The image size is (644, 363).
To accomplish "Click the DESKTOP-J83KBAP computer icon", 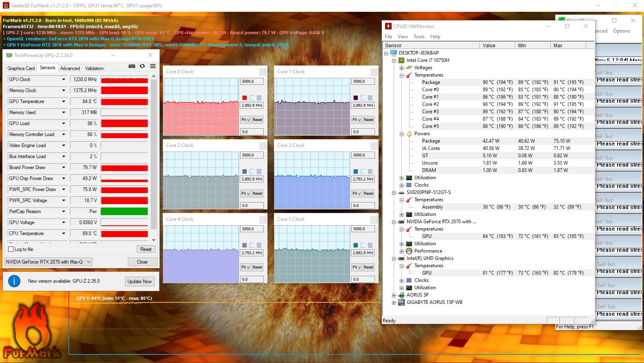I will 393,53.
